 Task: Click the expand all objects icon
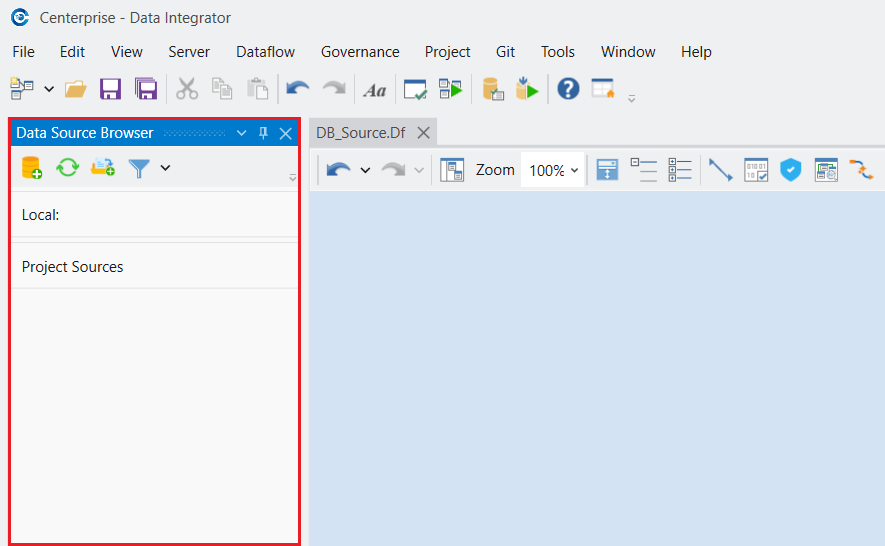pos(680,169)
